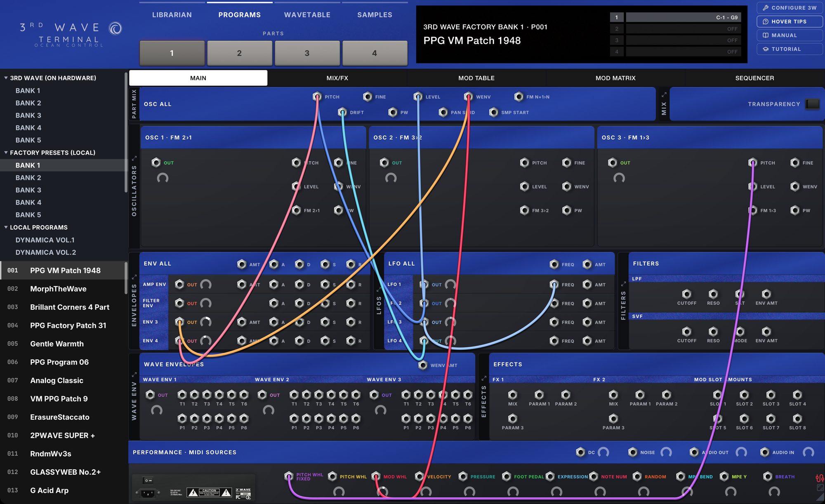Click the OSC ALL DRIFT jack
Viewport: 825px width, 504px height.
click(x=342, y=112)
